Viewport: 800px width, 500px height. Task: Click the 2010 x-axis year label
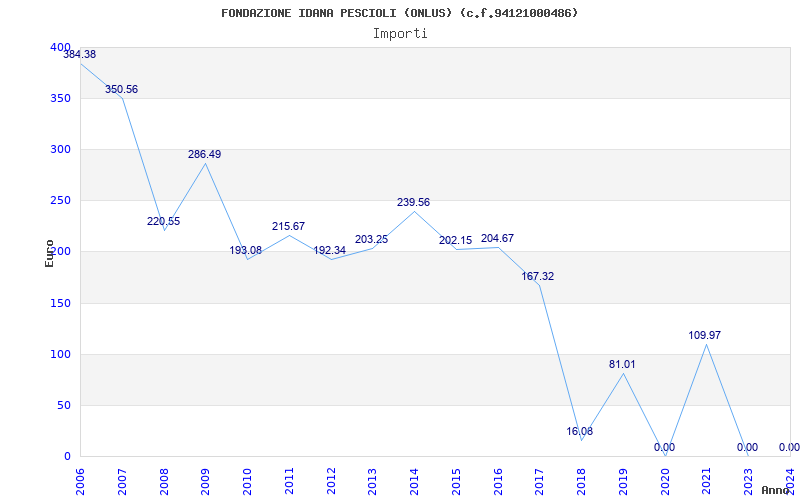[x=247, y=482]
